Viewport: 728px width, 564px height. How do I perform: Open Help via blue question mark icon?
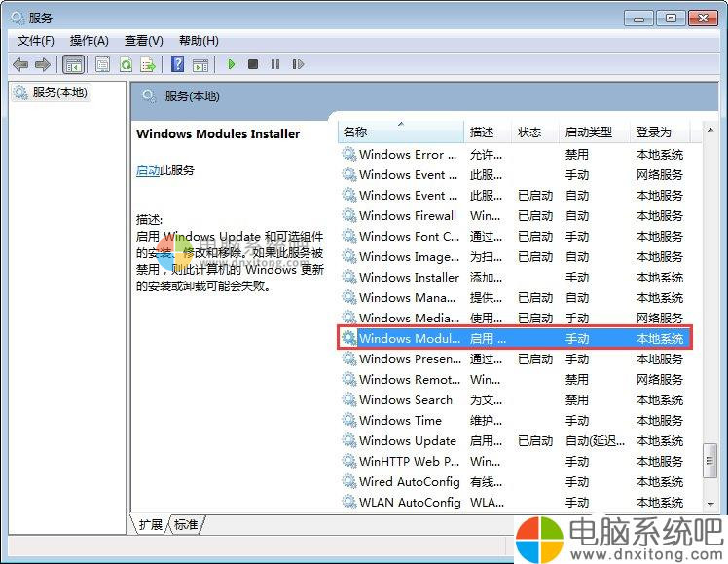click(177, 64)
